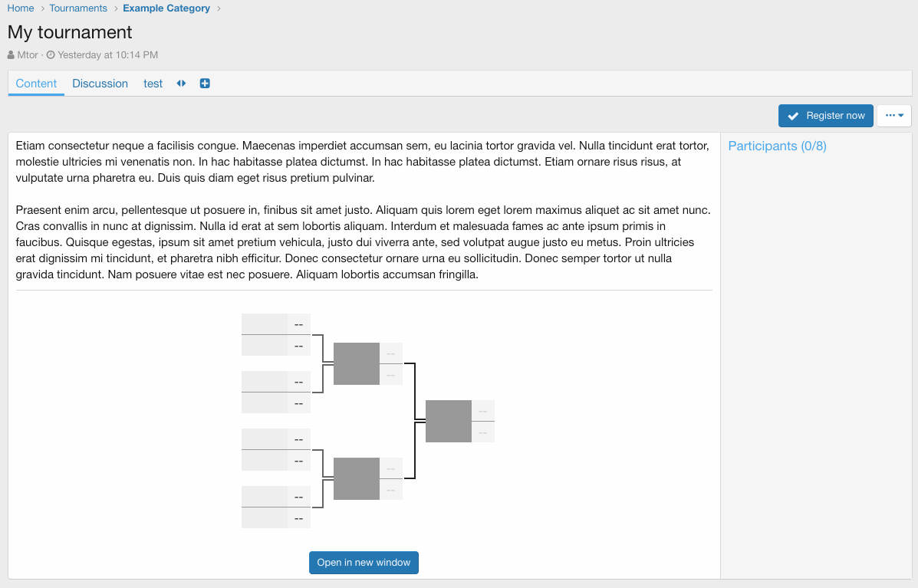Click the Open in new window button
The height and width of the screenshot is (588, 918).
coord(364,562)
